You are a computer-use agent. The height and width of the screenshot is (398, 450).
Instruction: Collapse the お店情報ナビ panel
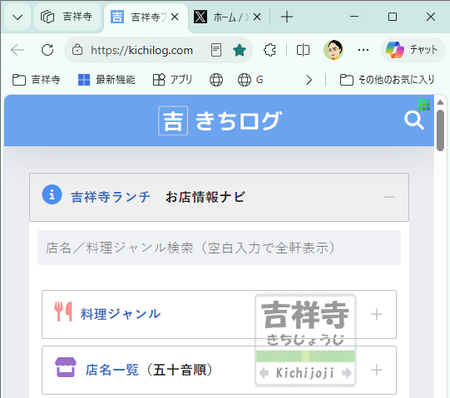click(389, 197)
